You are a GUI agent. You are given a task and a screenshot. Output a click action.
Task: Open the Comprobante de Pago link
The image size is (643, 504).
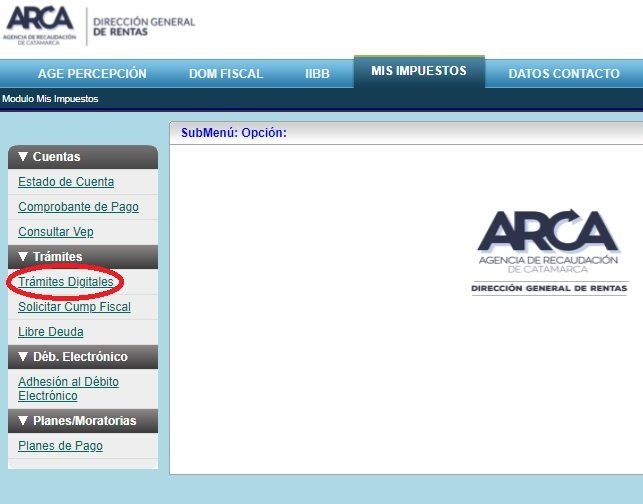(78, 207)
